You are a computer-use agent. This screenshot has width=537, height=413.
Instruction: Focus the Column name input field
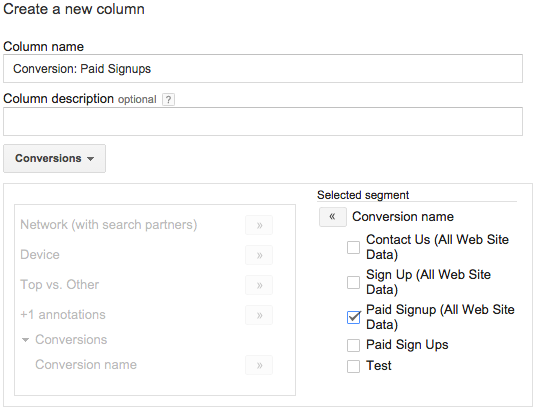pyautogui.click(x=263, y=68)
